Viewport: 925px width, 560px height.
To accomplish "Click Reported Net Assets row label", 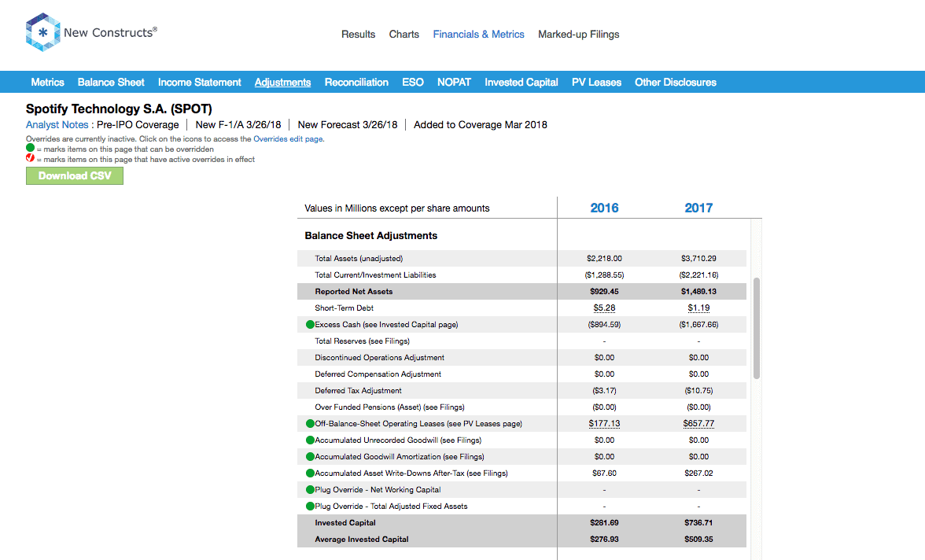I will pyautogui.click(x=353, y=292).
